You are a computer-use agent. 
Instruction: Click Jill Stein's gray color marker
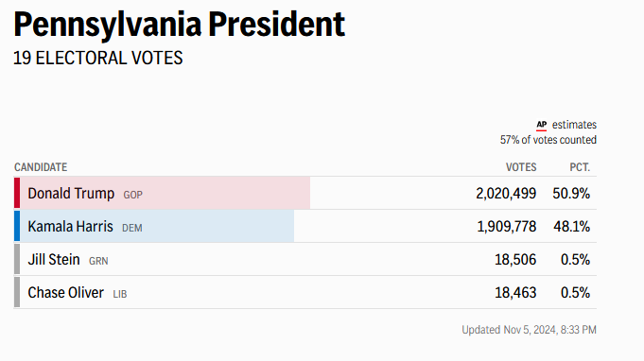(17, 259)
